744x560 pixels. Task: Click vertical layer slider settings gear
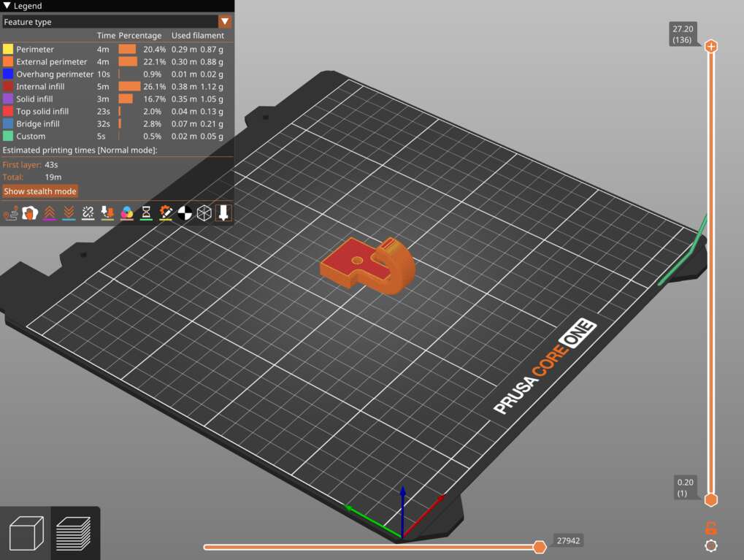point(711,546)
